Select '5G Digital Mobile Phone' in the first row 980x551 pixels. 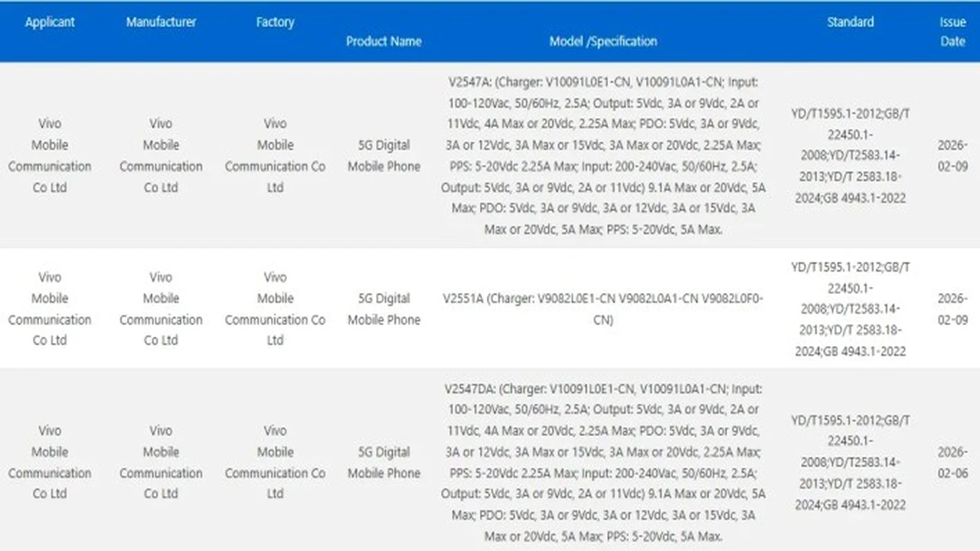(384, 155)
